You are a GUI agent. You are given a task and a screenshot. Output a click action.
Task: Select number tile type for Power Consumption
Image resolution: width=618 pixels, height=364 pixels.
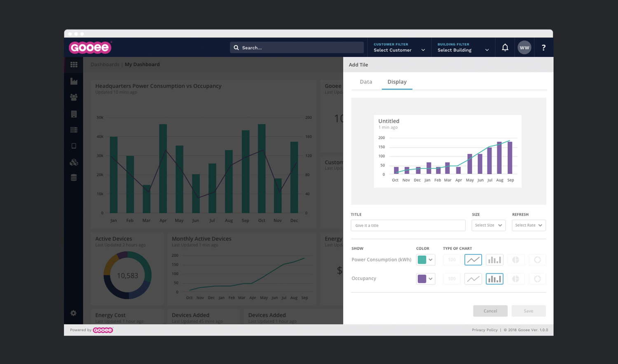point(452,260)
